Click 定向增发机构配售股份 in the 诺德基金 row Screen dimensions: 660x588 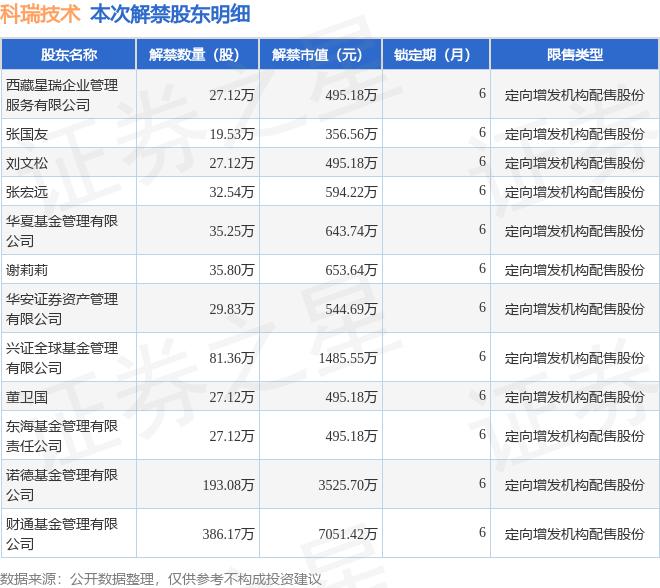tap(575, 485)
